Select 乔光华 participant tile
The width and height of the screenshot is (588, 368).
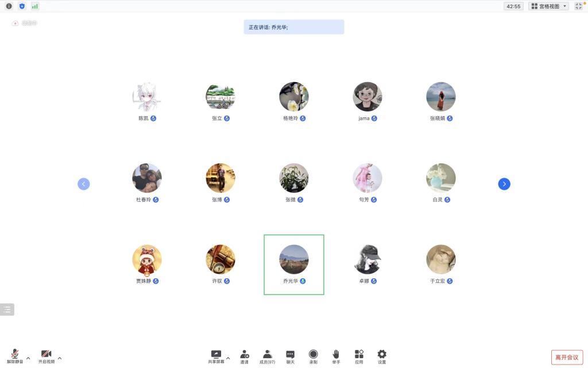point(294,264)
